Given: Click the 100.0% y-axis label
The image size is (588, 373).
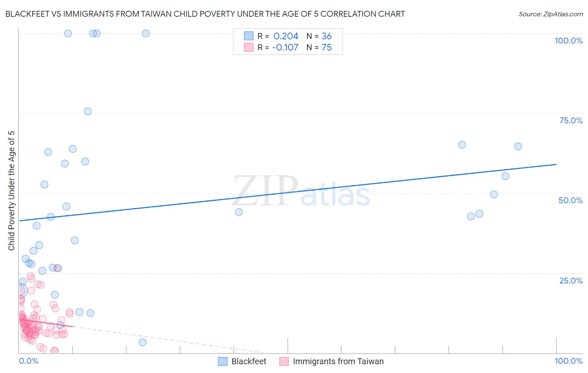Looking at the screenshot, I should pyautogui.click(x=568, y=41).
